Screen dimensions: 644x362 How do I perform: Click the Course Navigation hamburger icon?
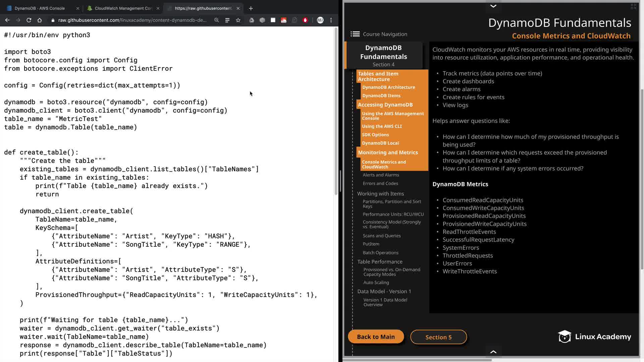pos(355,34)
